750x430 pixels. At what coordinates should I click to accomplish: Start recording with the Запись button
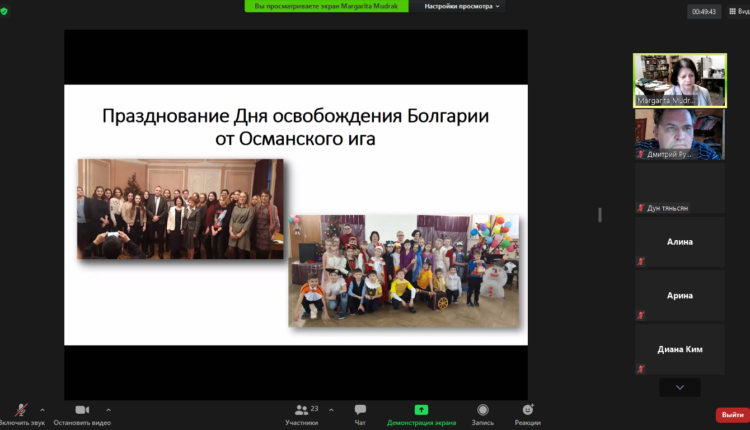click(483, 414)
